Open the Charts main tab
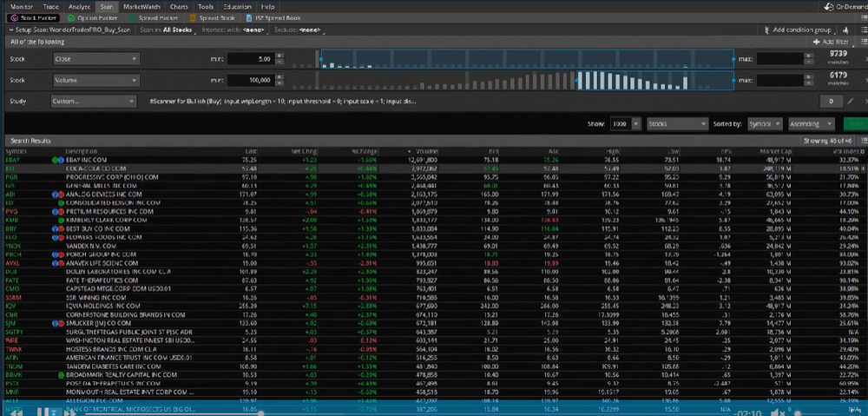This screenshot has width=868, height=416. point(179,7)
